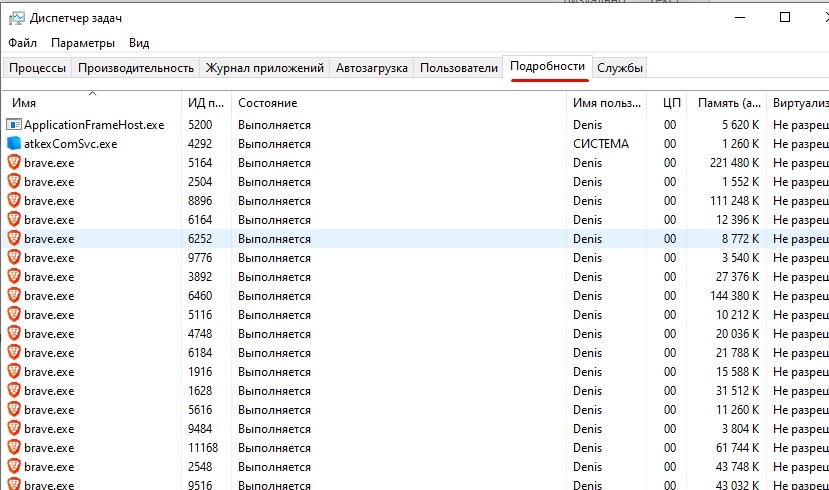Sort by the Память column header
This screenshot has height=490, width=829.
(730, 103)
